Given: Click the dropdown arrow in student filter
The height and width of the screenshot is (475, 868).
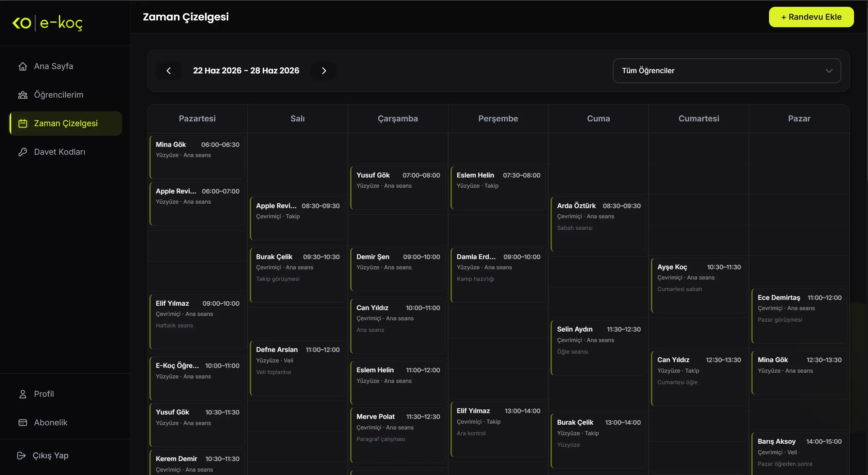Looking at the screenshot, I should tap(829, 71).
